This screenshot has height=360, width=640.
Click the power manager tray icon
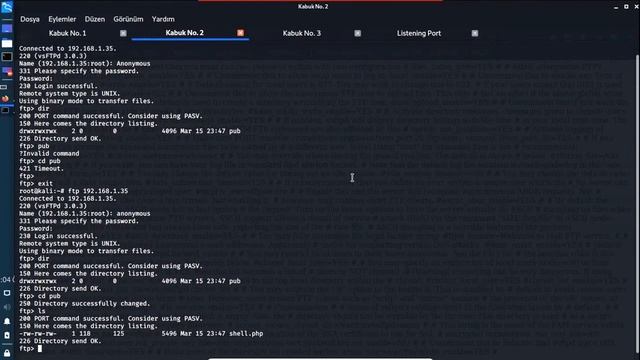(7, 335)
